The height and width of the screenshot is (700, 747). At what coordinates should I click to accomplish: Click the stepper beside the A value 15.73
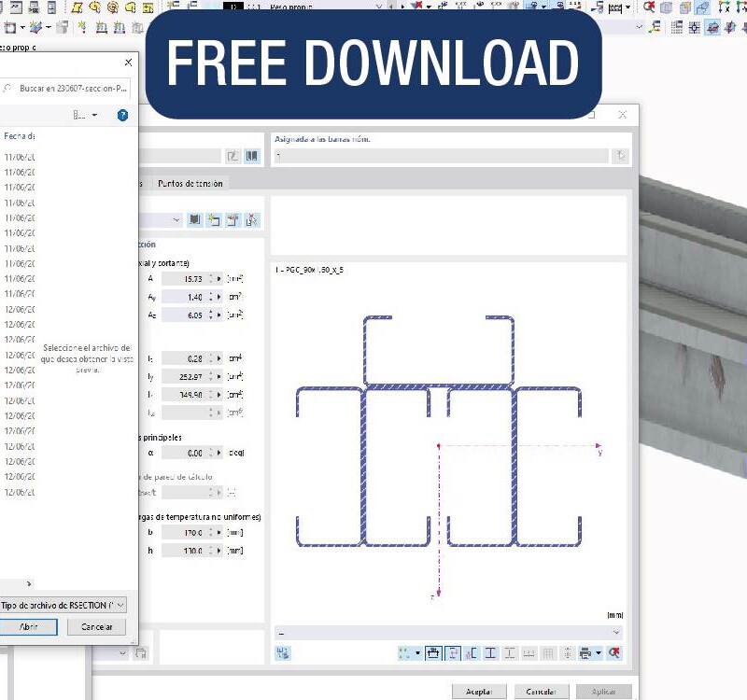pyautogui.click(x=211, y=278)
